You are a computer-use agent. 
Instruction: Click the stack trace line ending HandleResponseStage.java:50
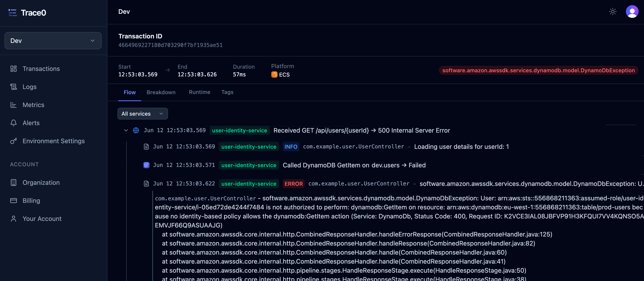click(x=344, y=271)
